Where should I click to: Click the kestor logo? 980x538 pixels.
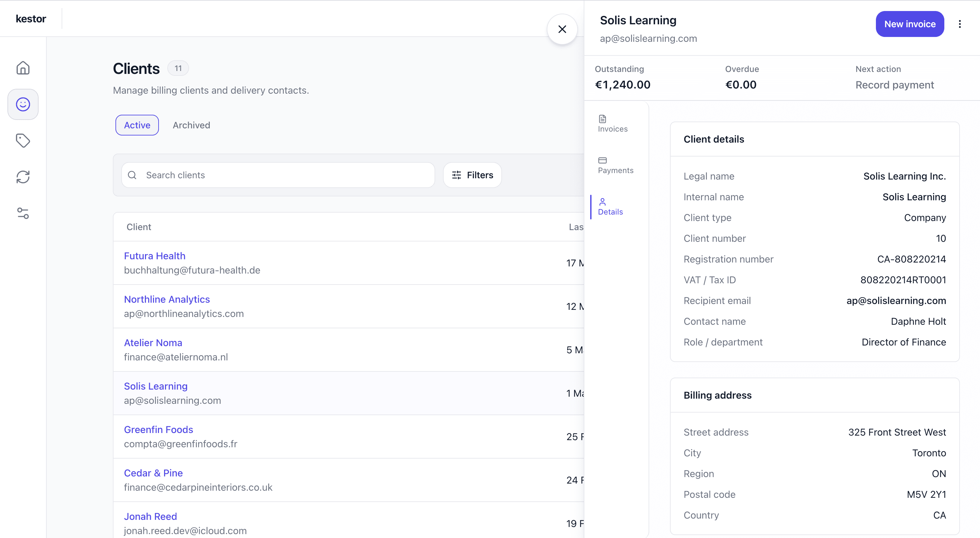click(x=30, y=18)
